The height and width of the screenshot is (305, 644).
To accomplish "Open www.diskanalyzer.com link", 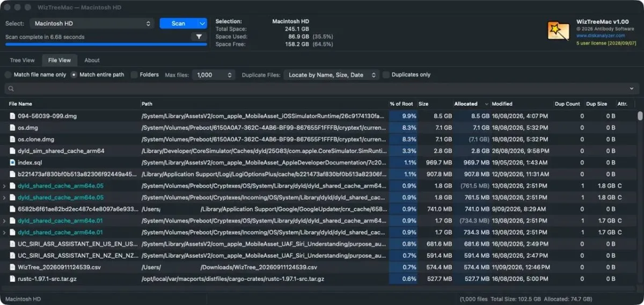I will pyautogui.click(x=601, y=35).
